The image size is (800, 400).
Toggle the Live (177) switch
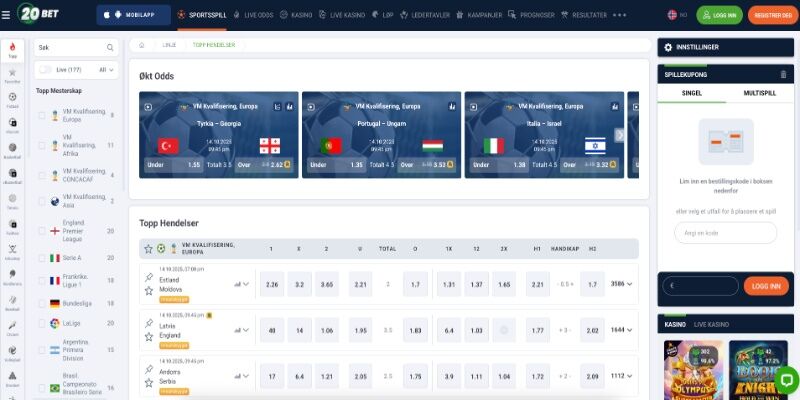(45, 70)
